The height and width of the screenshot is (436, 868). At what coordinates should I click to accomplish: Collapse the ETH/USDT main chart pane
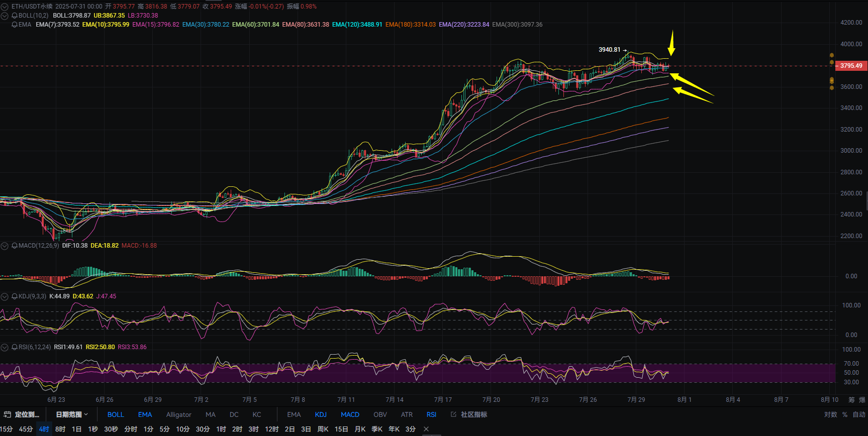5,7
